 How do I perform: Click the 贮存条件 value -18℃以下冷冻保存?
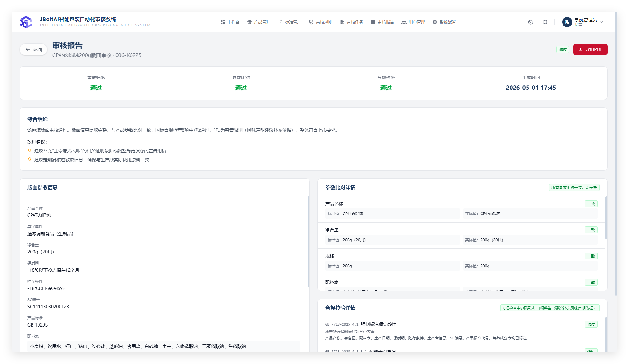[46, 288]
